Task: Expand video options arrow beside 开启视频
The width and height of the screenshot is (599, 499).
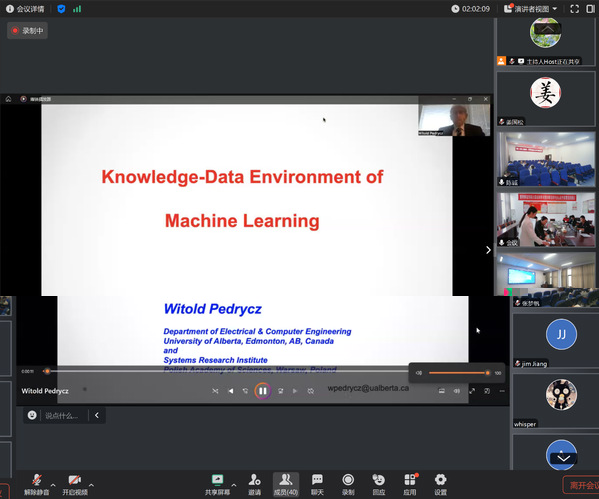Action: click(91, 485)
